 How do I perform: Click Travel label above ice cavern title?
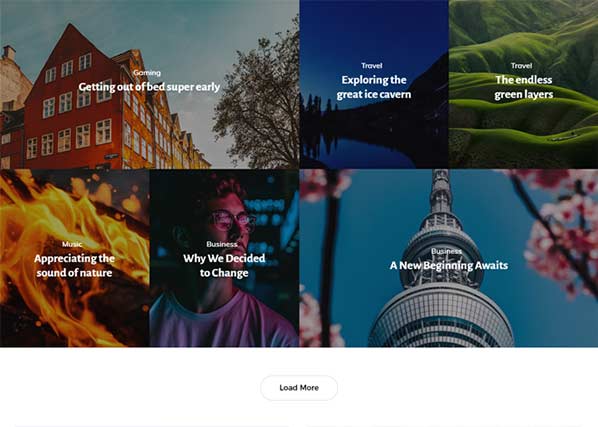(x=371, y=66)
